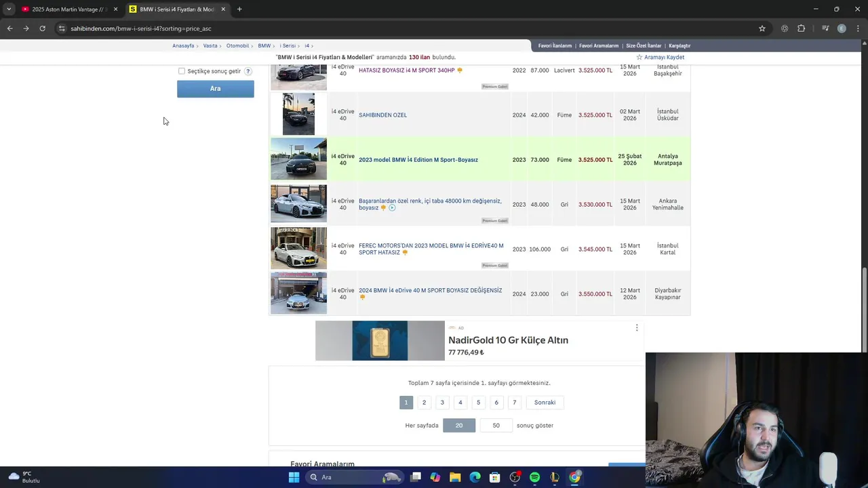Open a new browser tab
The image size is (868, 488).
coord(239,9)
